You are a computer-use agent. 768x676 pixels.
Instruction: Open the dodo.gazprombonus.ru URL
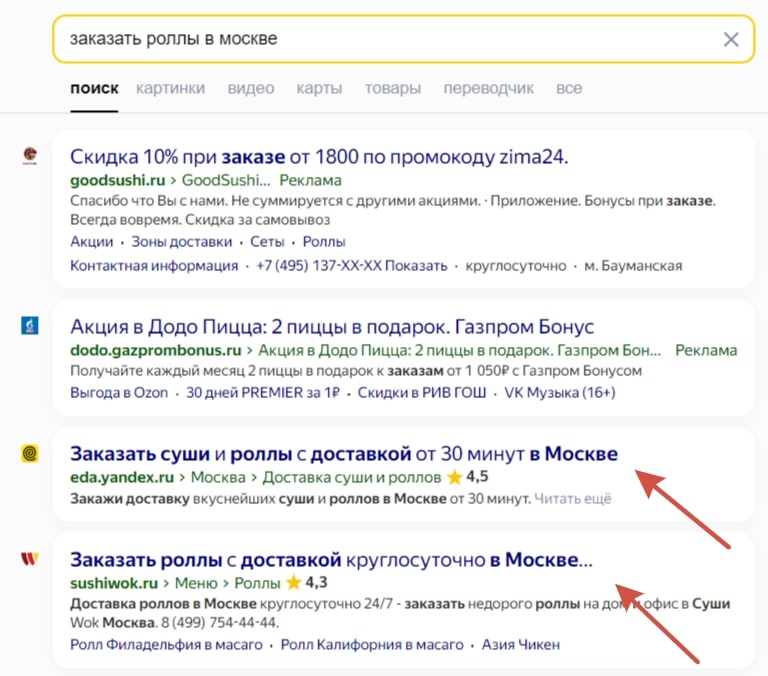click(x=156, y=350)
